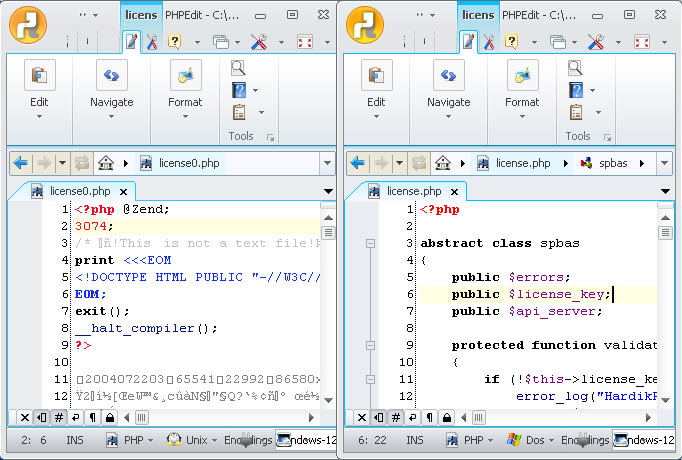Open the Tools group dialog launcher in the license0.php window
Screen dimensions: 682x460
[271, 137]
